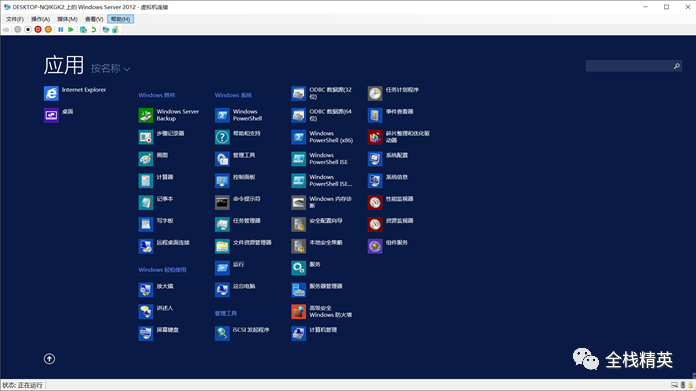Open 记事本 notepad
Viewport: 696px width, 391px height.
point(156,202)
